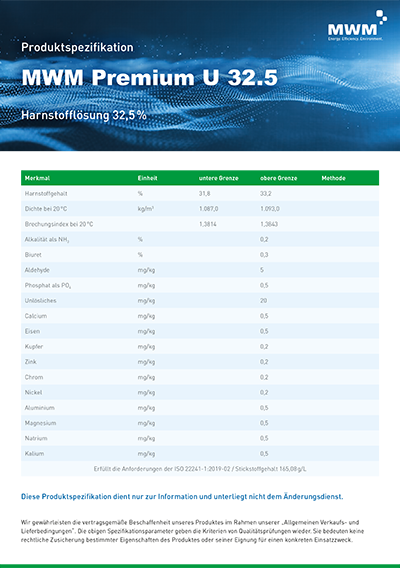Image resolution: width=400 pixels, height=568 pixels.
Task: Click the paragraph starting 'Wir gewährleisten die vertragsgemäße'
Action: coord(192,531)
